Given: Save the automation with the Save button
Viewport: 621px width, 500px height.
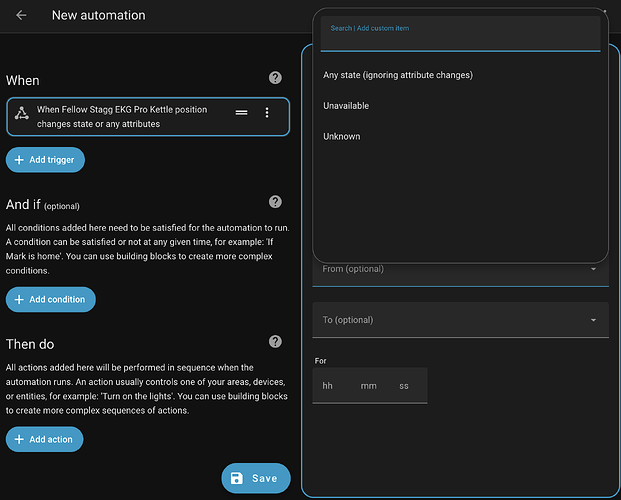Looking at the screenshot, I should (255, 478).
